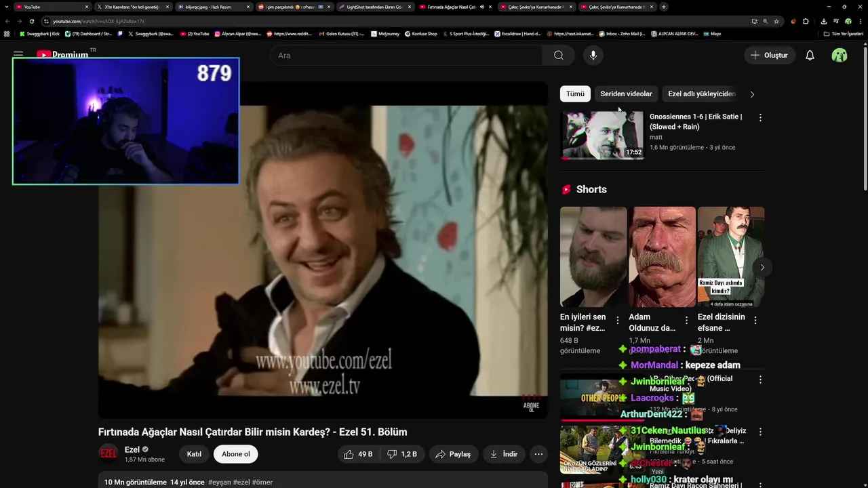Select the Seriden videolar chip
Viewport: 868px width, 488px height.
click(x=626, y=94)
